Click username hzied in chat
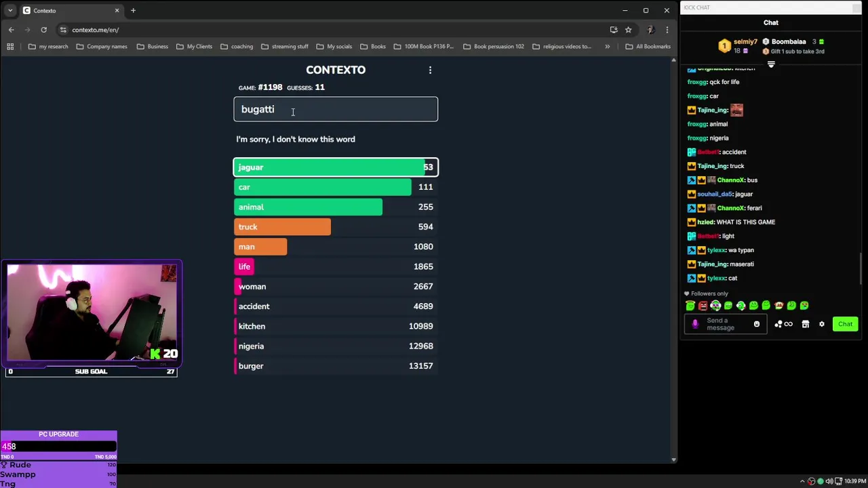This screenshot has width=868, height=488. (x=705, y=222)
